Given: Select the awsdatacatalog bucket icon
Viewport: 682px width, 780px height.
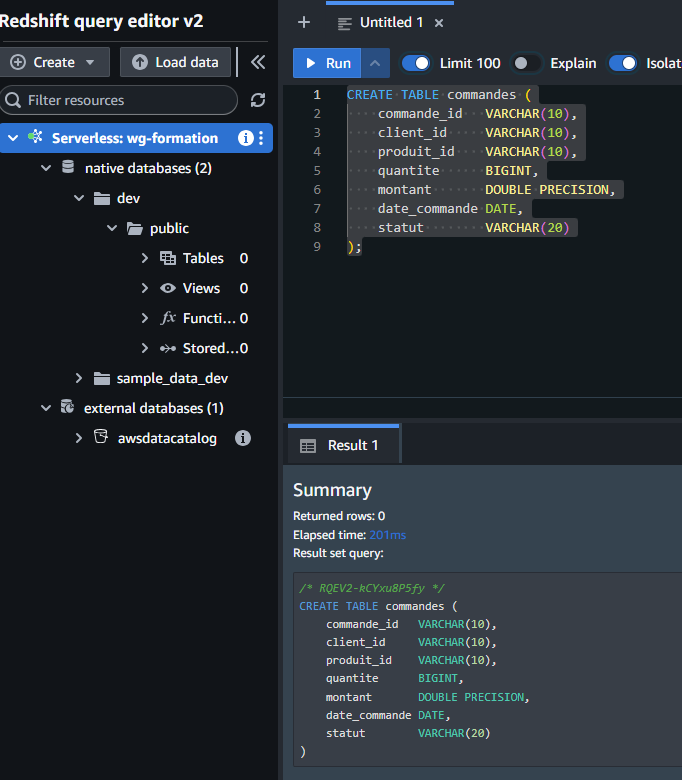Looking at the screenshot, I should [101, 437].
